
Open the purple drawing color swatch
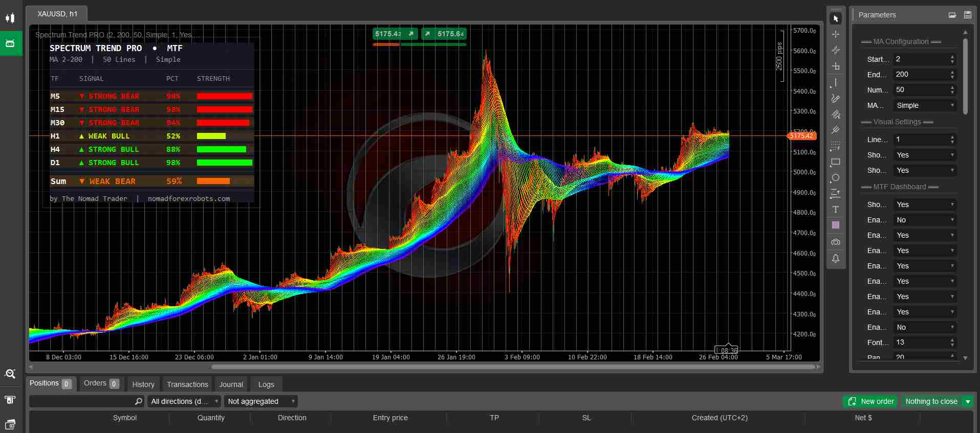tap(835, 225)
